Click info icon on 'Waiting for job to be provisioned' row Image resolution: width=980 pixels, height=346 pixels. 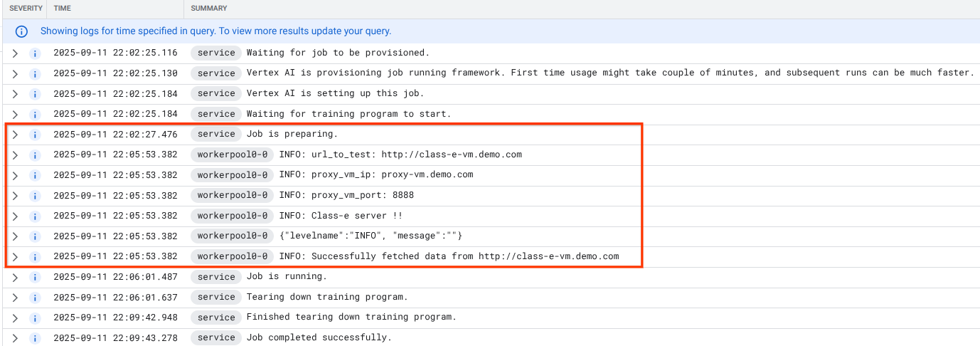pos(34,53)
